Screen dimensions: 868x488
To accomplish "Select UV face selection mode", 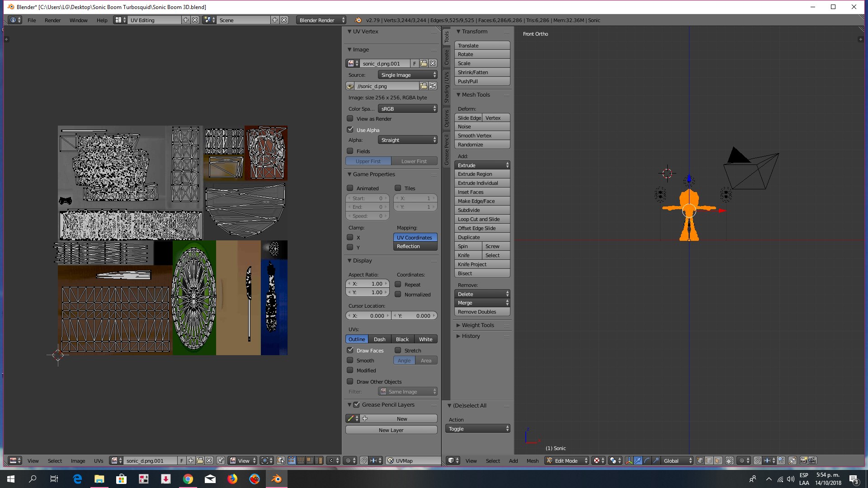I will (x=310, y=460).
